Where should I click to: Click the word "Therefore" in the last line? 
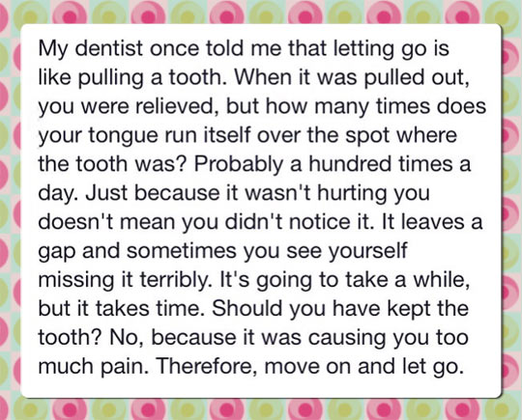pyautogui.click(x=204, y=366)
